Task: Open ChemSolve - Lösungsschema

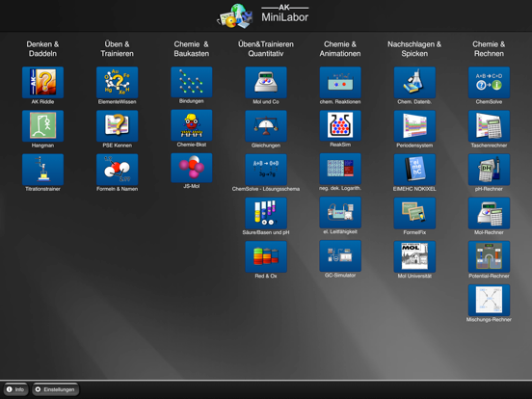Action: coord(266,170)
